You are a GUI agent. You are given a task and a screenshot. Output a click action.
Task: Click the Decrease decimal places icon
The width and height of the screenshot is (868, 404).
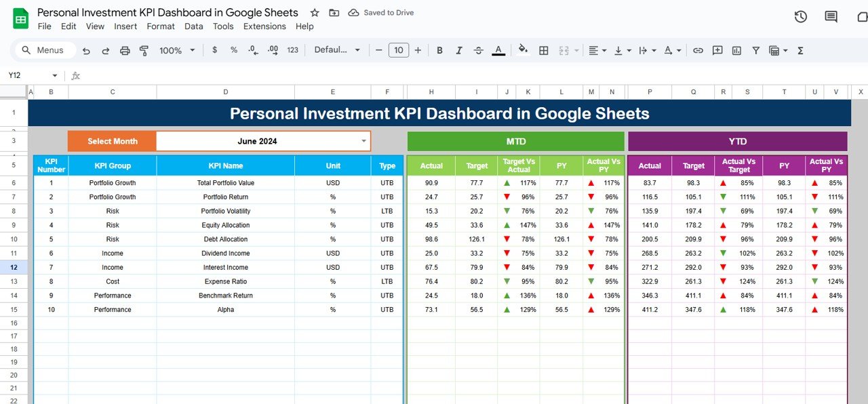252,50
